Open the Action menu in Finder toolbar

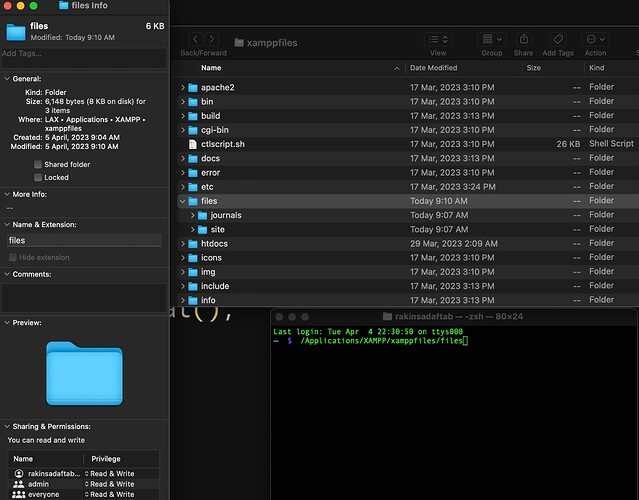(x=595, y=39)
